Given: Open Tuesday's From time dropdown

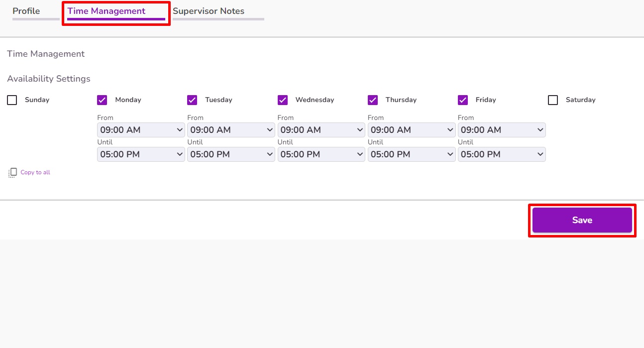Looking at the screenshot, I should [x=230, y=129].
